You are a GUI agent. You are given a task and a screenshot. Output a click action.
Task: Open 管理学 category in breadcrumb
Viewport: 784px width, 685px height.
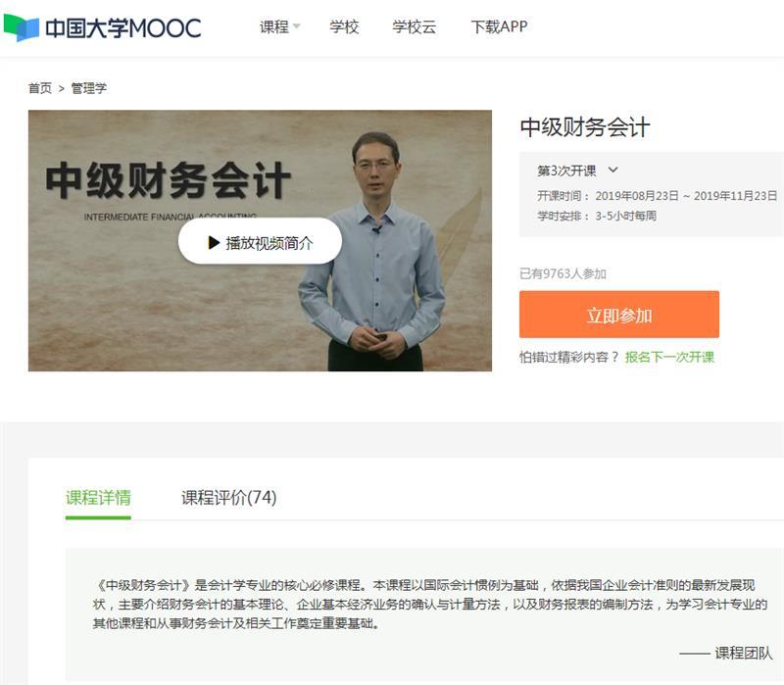89,88
